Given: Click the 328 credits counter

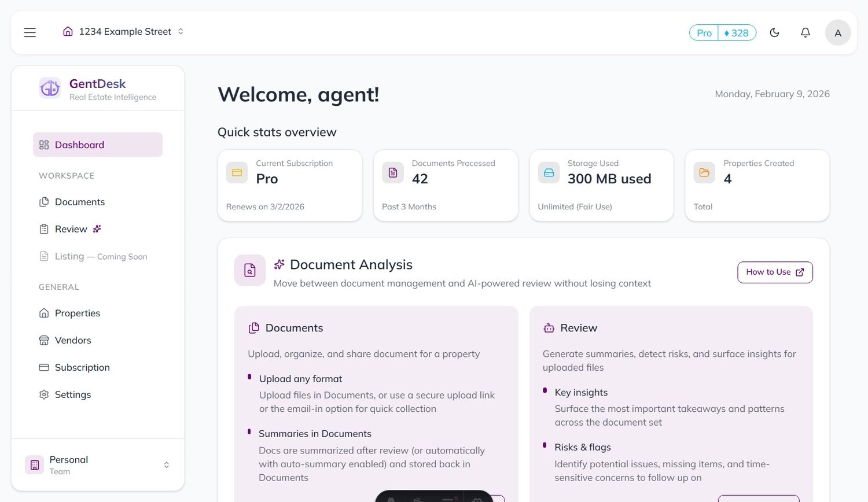Looking at the screenshot, I should tap(737, 33).
